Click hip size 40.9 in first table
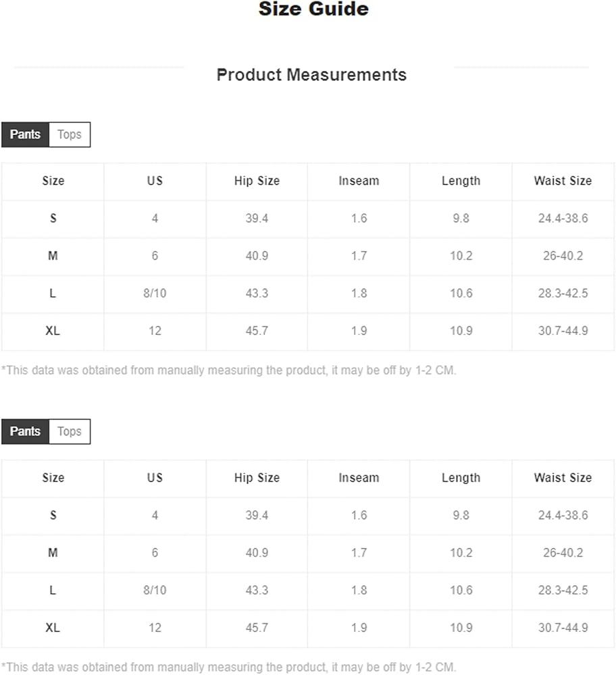This screenshot has width=616, height=675. (257, 256)
